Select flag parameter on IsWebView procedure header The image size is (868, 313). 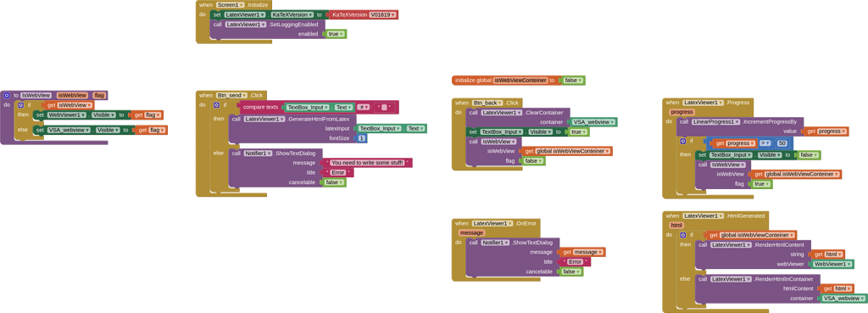coord(98,95)
